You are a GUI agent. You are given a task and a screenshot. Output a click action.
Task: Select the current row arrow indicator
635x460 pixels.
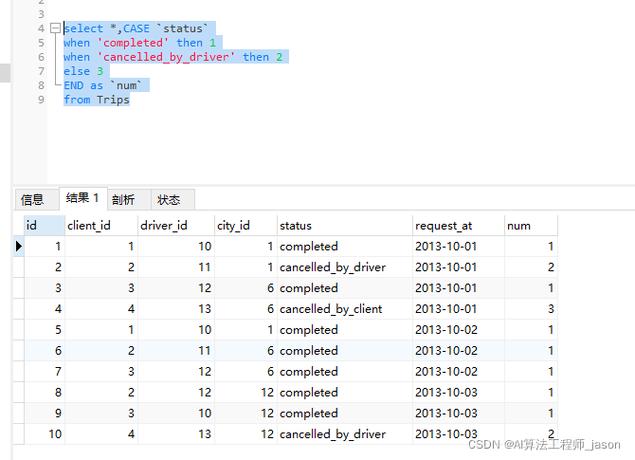pyautogui.click(x=19, y=246)
